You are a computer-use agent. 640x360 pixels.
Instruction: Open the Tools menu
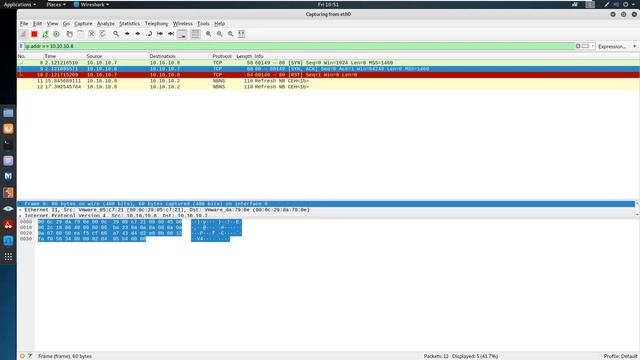click(x=203, y=24)
